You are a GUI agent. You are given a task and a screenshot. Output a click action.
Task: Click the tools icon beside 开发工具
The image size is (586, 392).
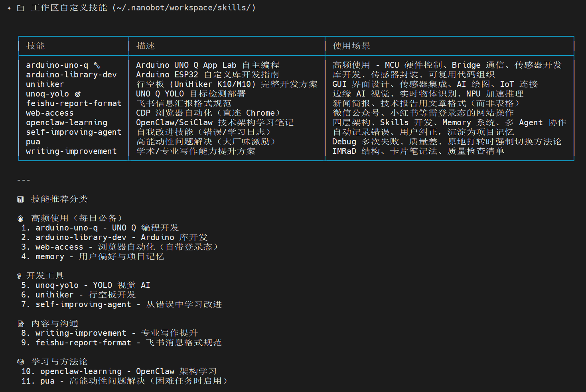pyautogui.click(x=19, y=275)
